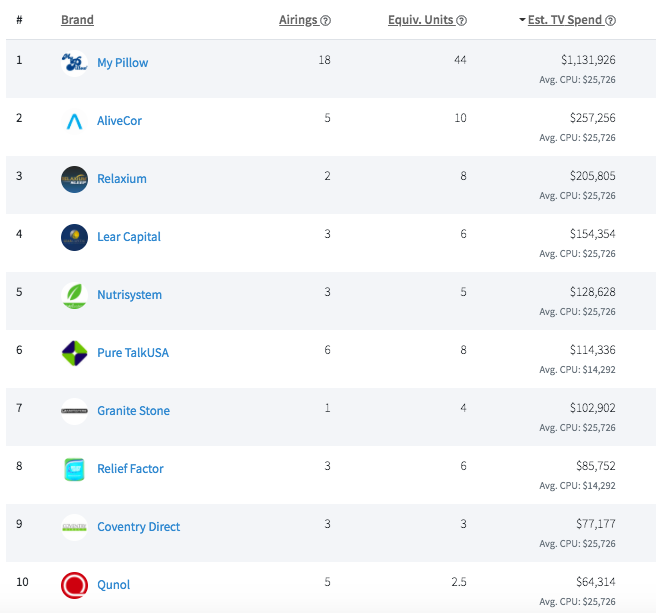656x613 pixels.
Task: Open help icon next to Equiv. Units
Action: pyautogui.click(x=461, y=21)
